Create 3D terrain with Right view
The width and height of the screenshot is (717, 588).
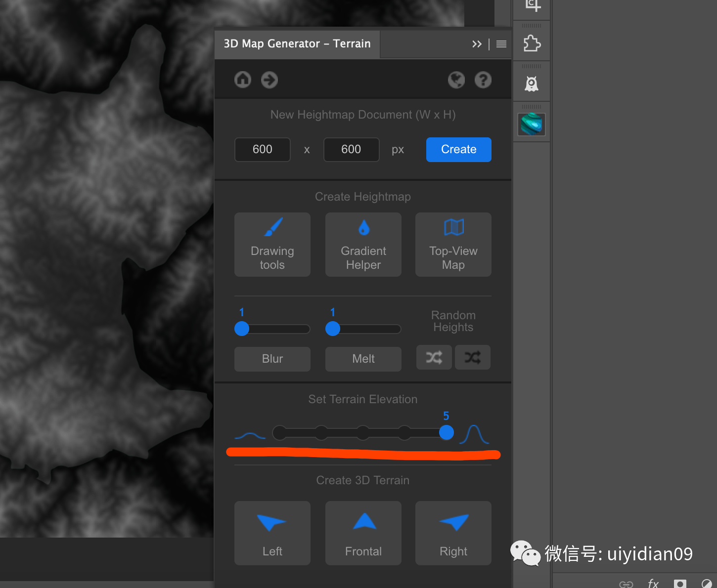[x=453, y=533]
